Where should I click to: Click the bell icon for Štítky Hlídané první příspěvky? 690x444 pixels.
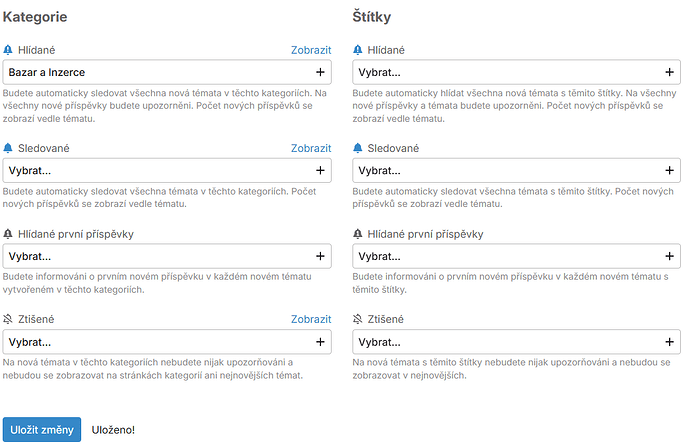(x=358, y=234)
